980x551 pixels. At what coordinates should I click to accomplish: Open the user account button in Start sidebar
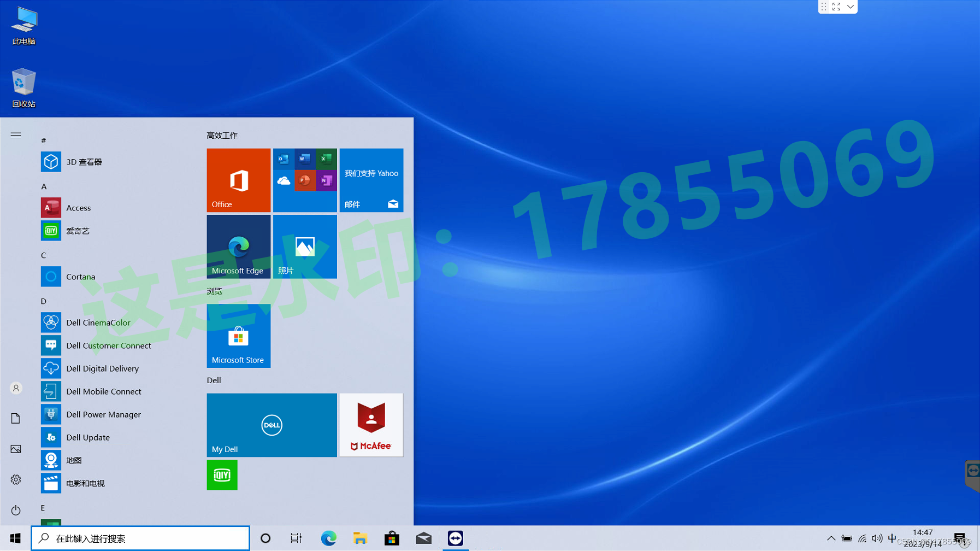click(16, 388)
